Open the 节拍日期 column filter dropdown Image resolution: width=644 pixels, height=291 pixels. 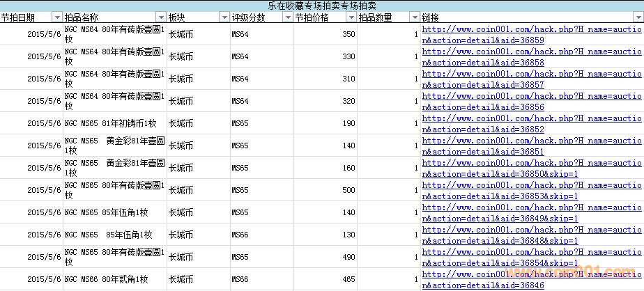coord(57,17)
